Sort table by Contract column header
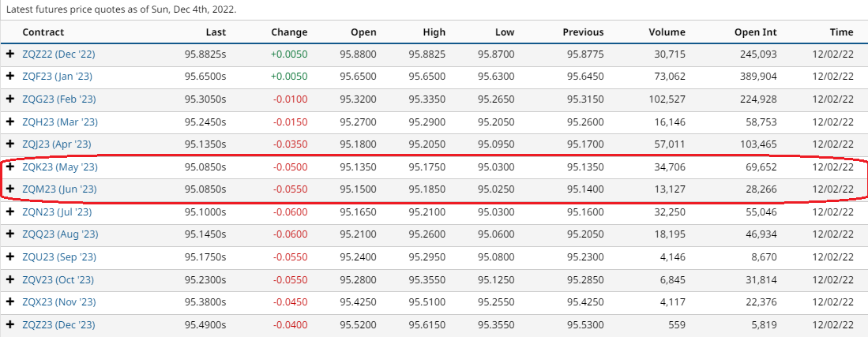Viewport: 868px width, 337px height. tap(43, 32)
